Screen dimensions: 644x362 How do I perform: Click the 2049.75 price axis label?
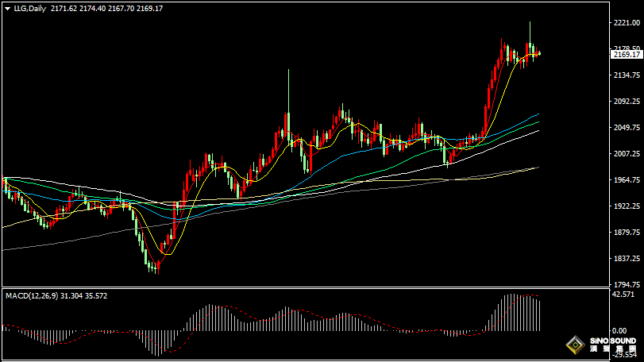point(627,128)
